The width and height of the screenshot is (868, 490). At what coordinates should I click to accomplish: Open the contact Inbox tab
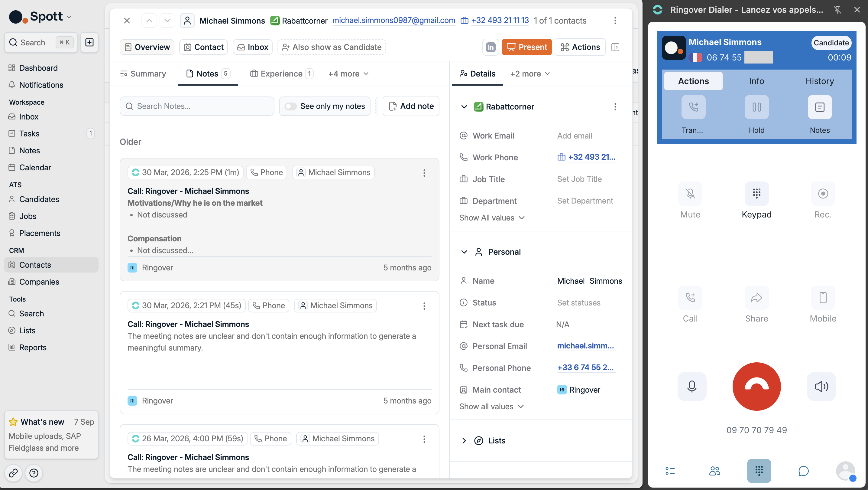click(252, 47)
